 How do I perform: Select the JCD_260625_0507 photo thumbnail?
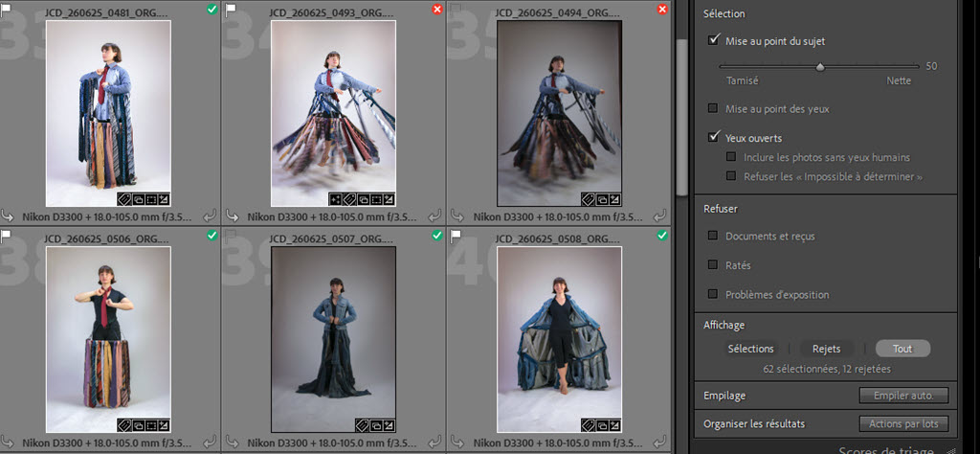click(333, 340)
